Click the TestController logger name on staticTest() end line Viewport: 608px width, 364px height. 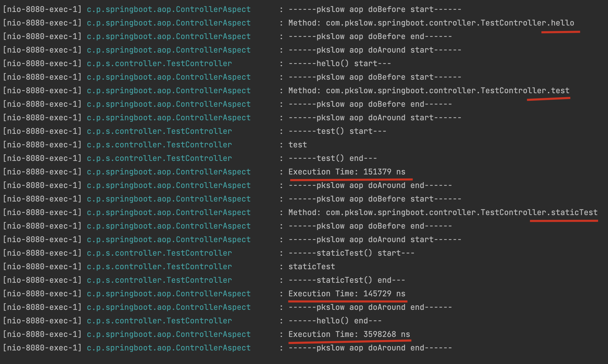(x=159, y=280)
